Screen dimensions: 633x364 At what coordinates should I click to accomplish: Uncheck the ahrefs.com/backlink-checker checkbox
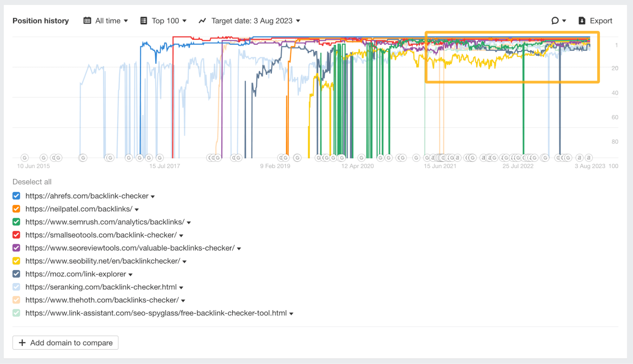[16, 196]
